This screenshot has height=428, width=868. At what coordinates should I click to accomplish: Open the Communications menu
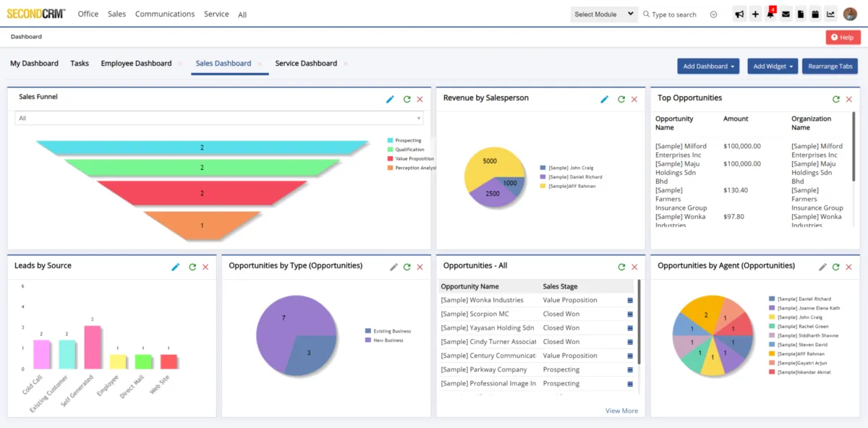coord(164,14)
